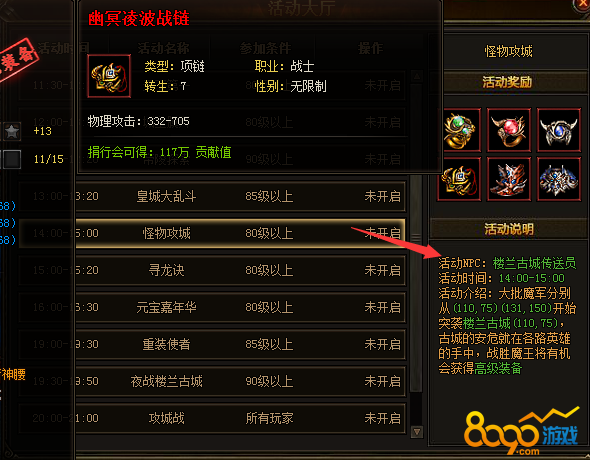Click the scroll down arrow of activity list
The image size is (590, 460).
coord(417,431)
